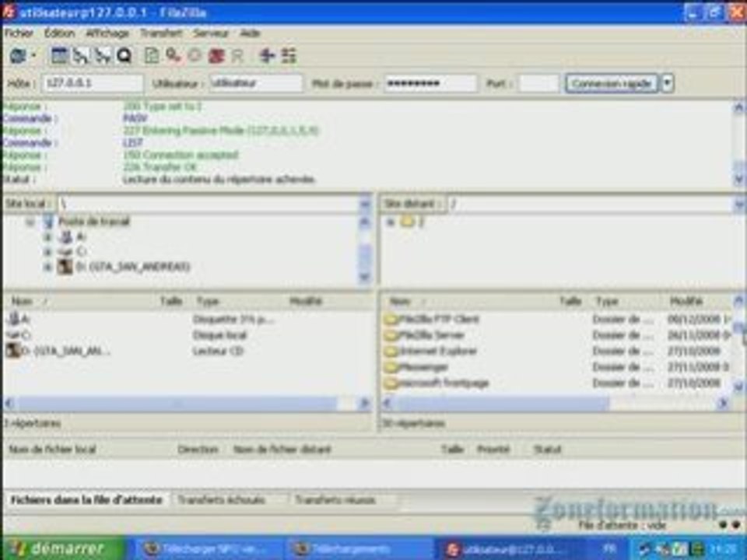The image size is (747, 560).
Task: Sort remote list by Type column
Action: 608,301
